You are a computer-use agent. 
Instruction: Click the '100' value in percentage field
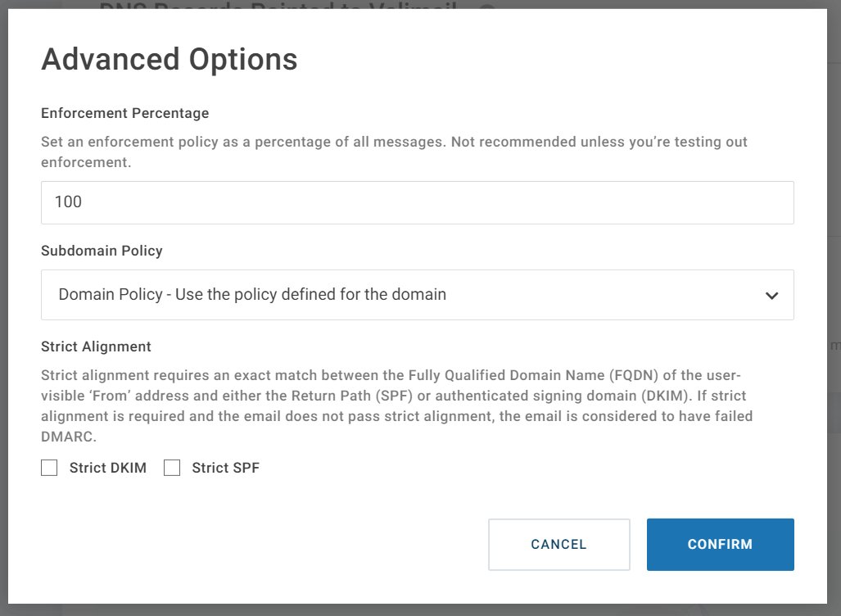(x=68, y=202)
